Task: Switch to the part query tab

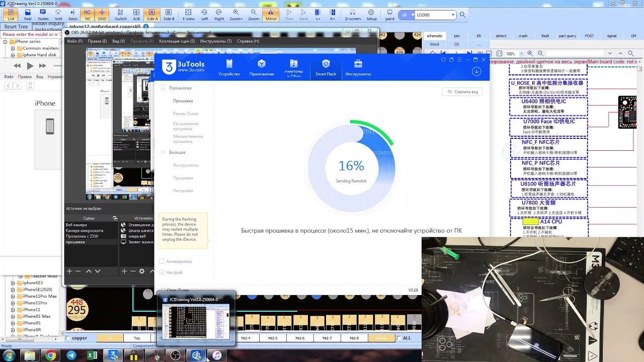Action: [x=568, y=36]
